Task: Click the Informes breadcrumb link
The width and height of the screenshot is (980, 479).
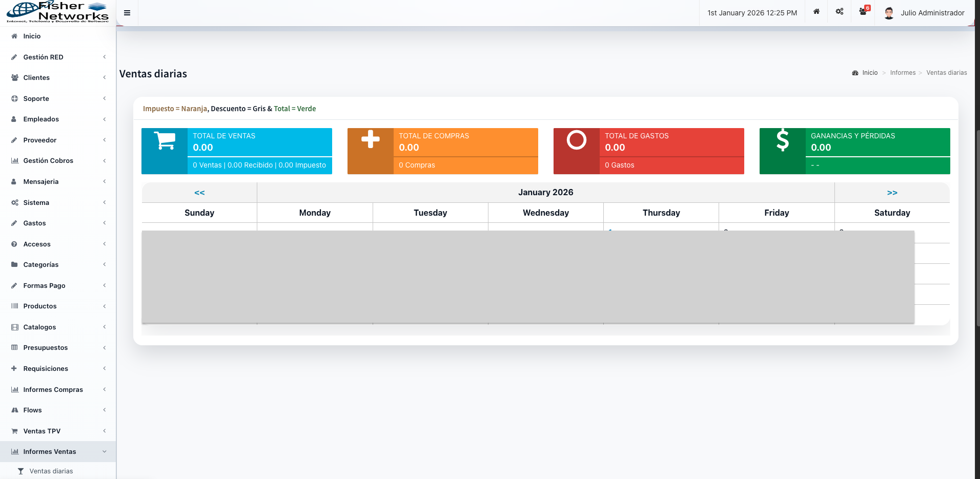Action: [903, 73]
